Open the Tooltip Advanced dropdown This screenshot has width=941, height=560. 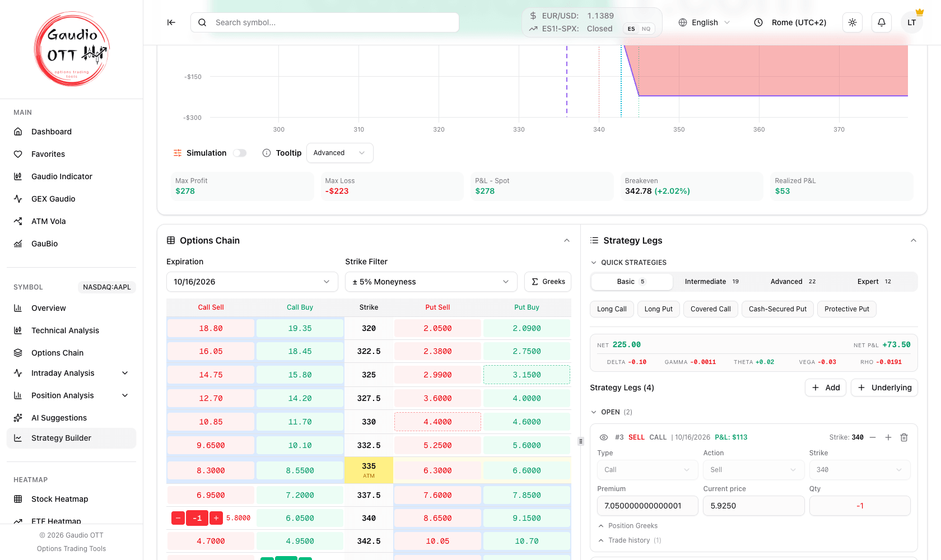(339, 153)
